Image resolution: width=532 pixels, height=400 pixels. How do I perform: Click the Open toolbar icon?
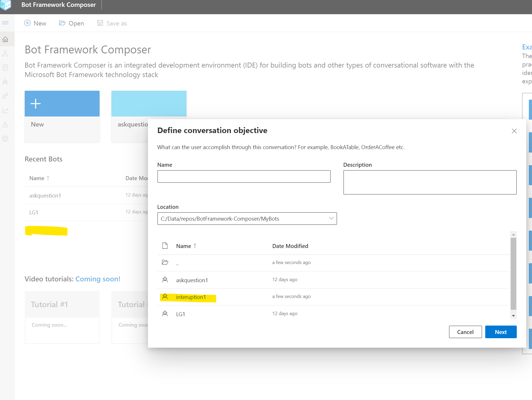[x=62, y=23]
